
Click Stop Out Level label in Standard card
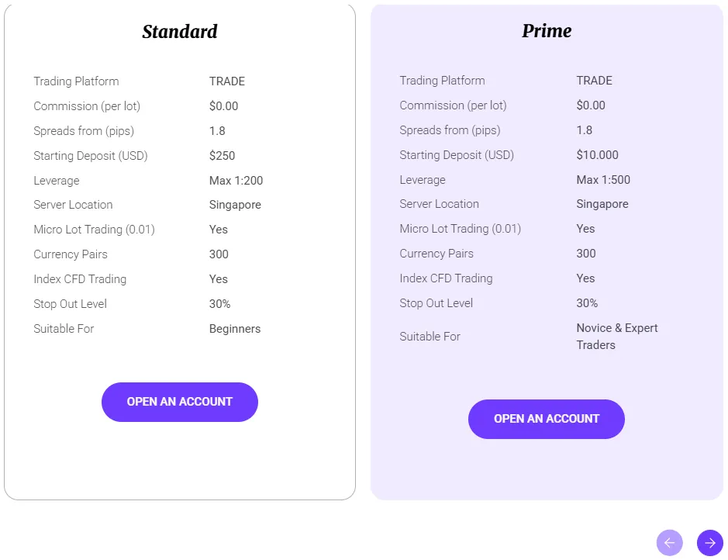[x=70, y=304]
